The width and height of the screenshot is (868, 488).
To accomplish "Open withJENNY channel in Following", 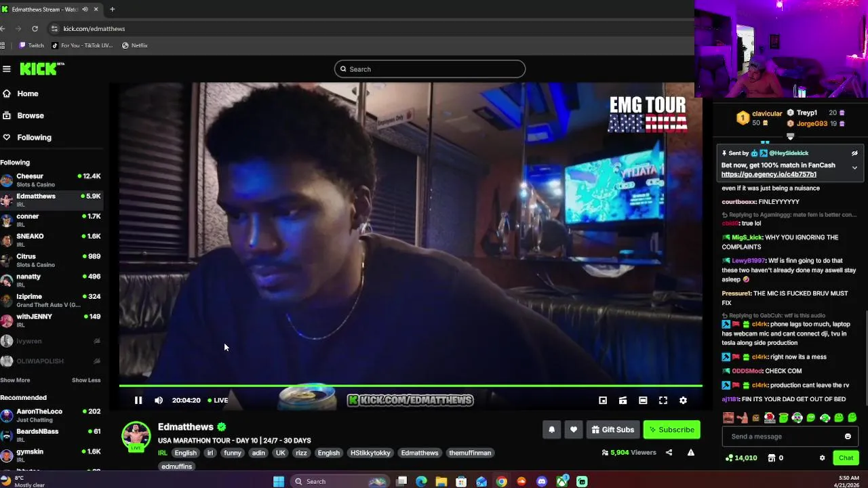I will 52,320.
